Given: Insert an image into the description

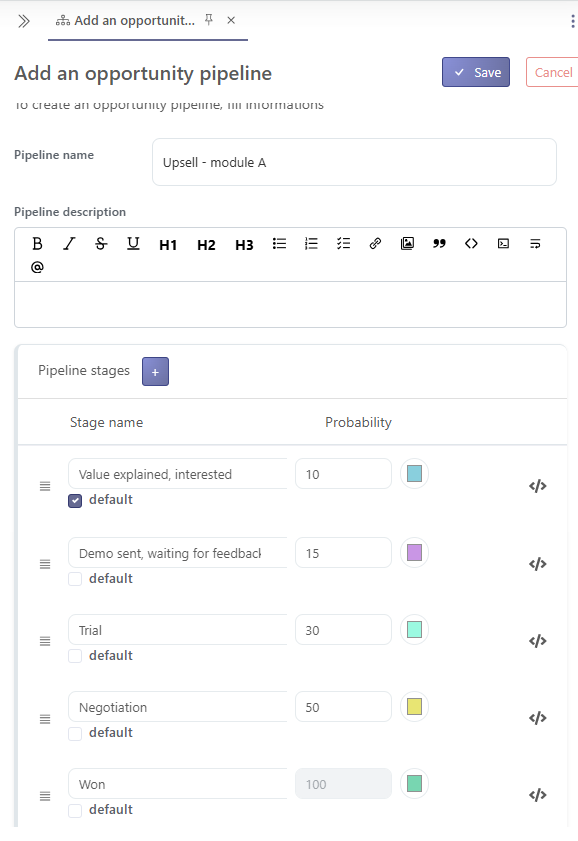Looking at the screenshot, I should (407, 244).
